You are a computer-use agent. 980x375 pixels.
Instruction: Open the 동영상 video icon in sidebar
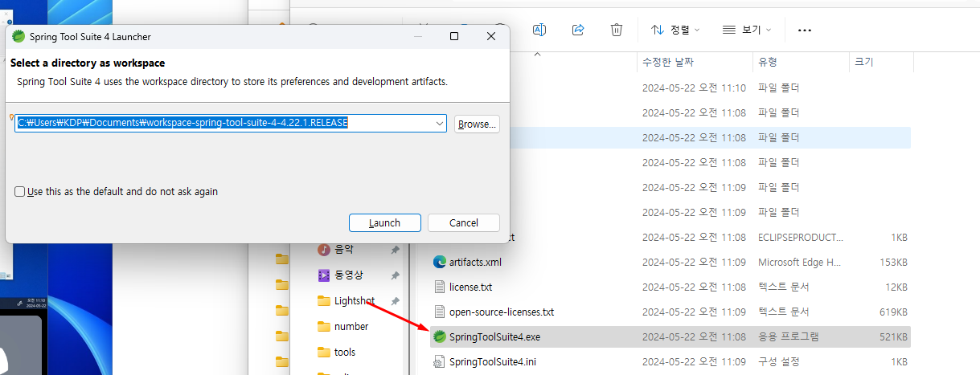[x=324, y=275]
